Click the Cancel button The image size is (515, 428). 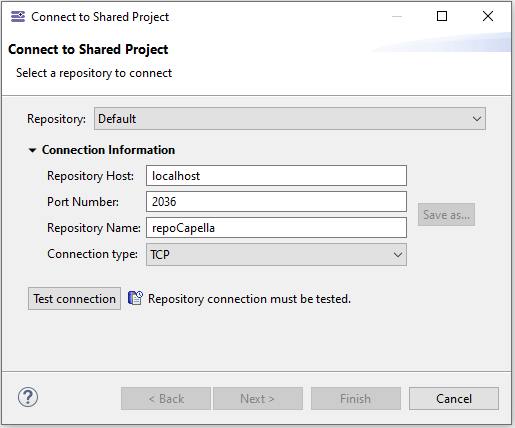[454, 399]
